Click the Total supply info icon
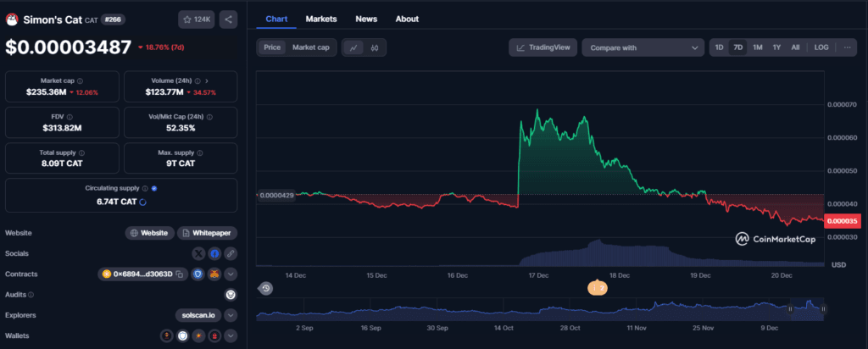Image resolution: width=868 pixels, height=349 pixels. pyautogui.click(x=82, y=152)
